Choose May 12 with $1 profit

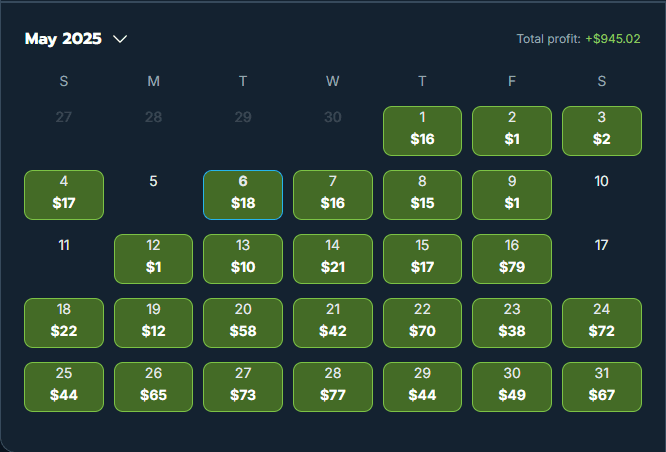pos(153,259)
